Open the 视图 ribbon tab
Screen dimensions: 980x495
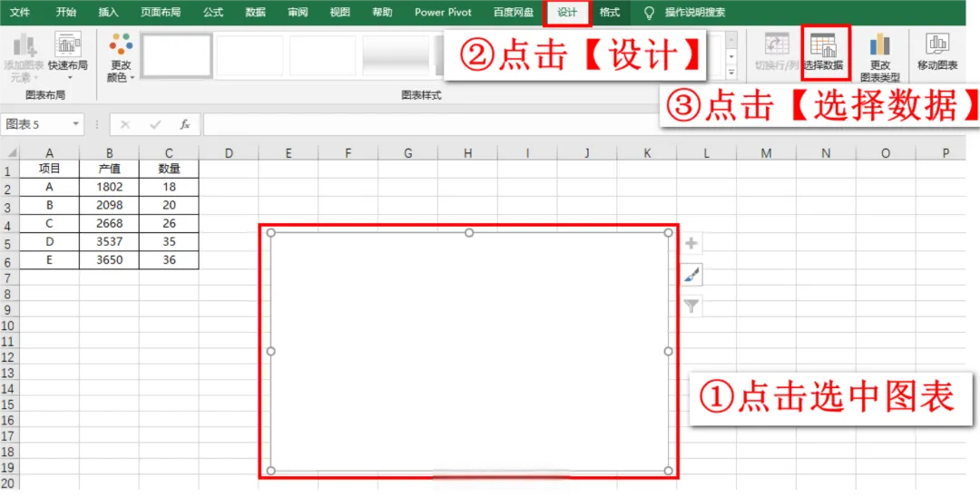[339, 13]
